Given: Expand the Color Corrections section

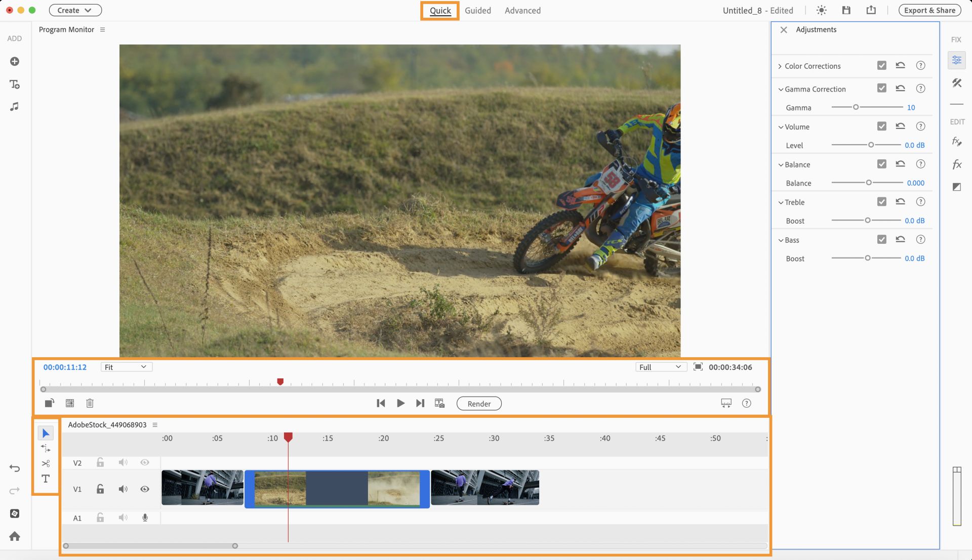Looking at the screenshot, I should tap(780, 66).
